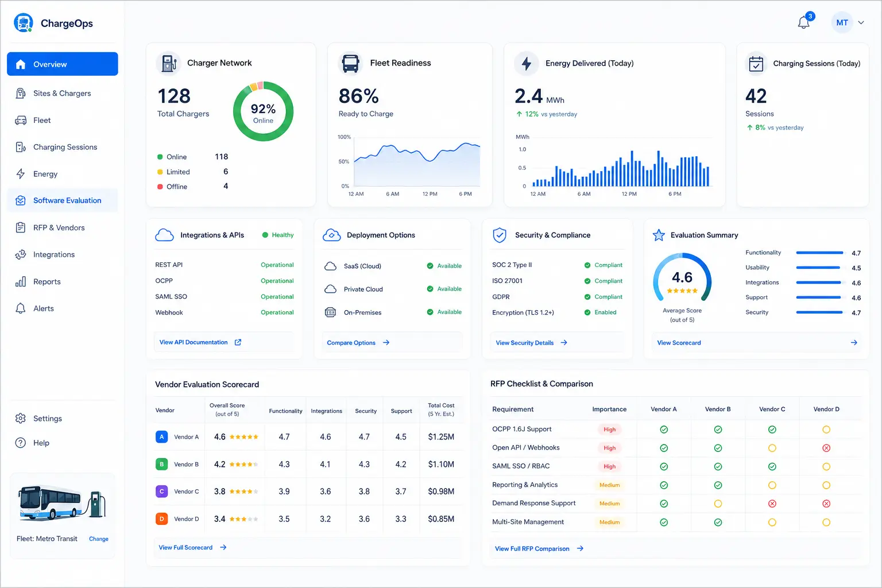This screenshot has height=588, width=882.
Task: Click the 92% Online donut chart
Action: 264,111
